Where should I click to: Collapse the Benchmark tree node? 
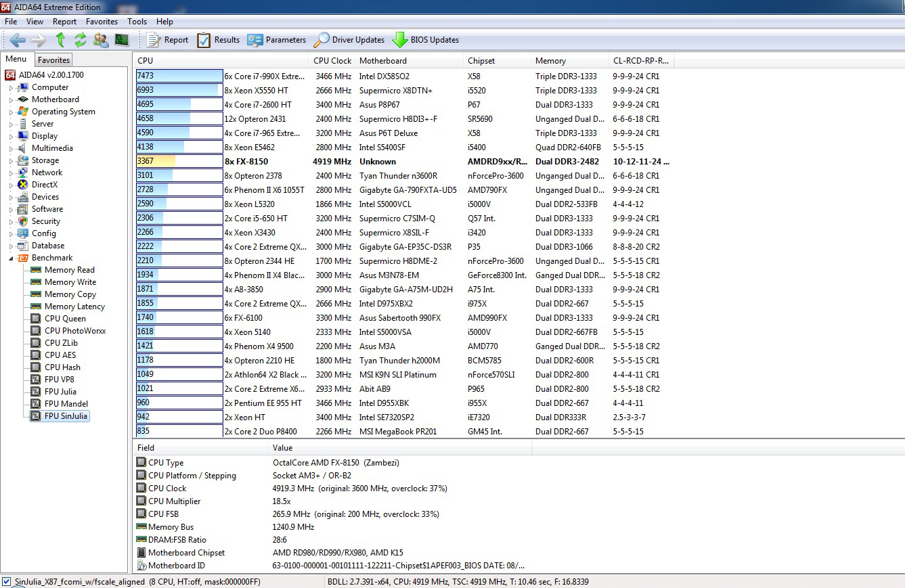(10, 258)
